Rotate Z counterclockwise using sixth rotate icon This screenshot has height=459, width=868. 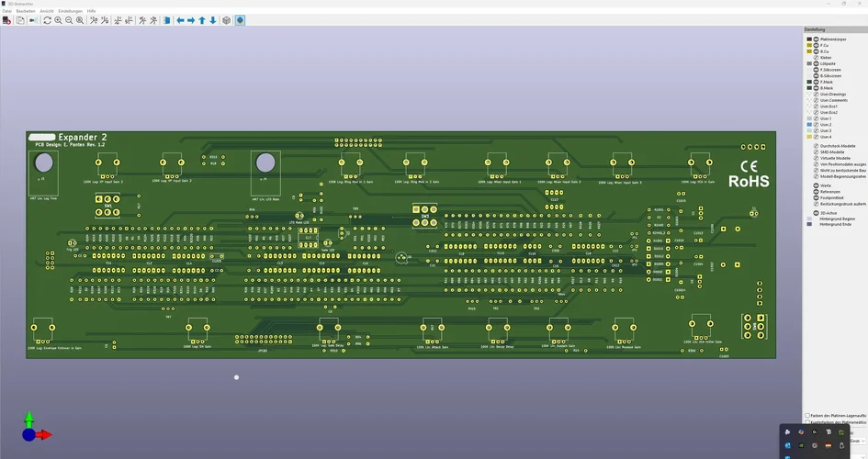153,20
